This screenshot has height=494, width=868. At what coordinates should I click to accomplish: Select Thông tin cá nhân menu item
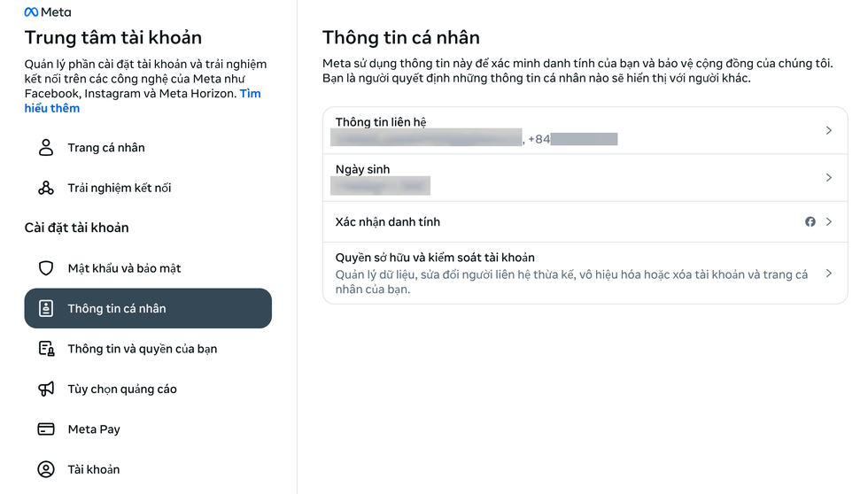tap(148, 308)
